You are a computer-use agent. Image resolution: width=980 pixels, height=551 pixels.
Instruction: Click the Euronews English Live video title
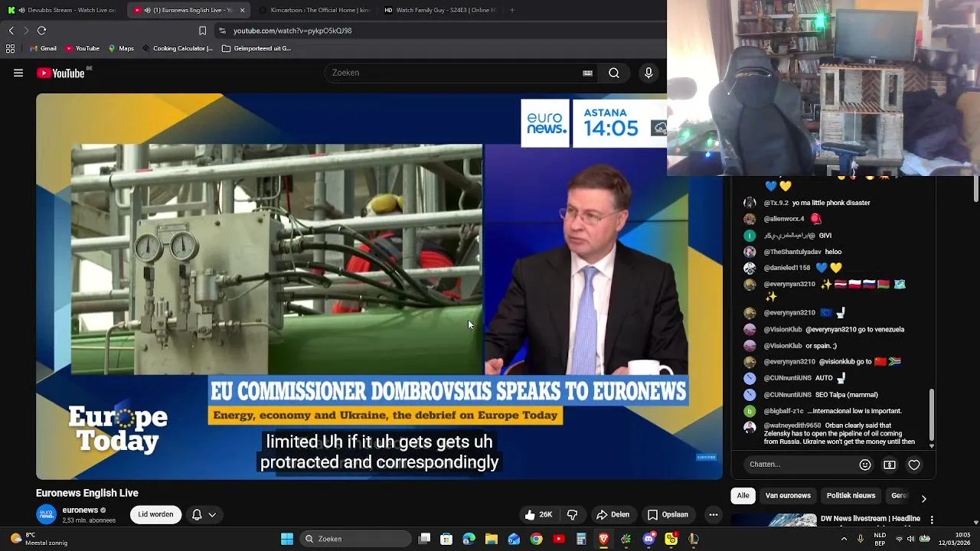click(x=87, y=494)
